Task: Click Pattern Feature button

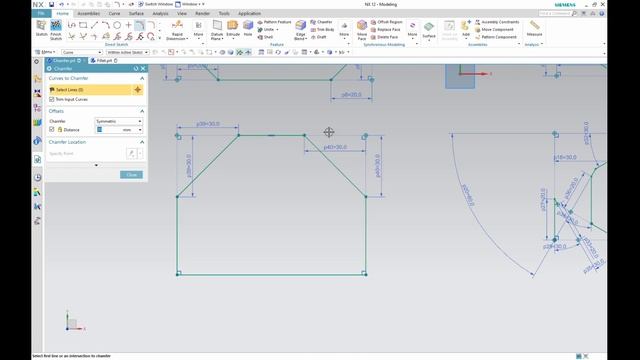Action: point(274,22)
